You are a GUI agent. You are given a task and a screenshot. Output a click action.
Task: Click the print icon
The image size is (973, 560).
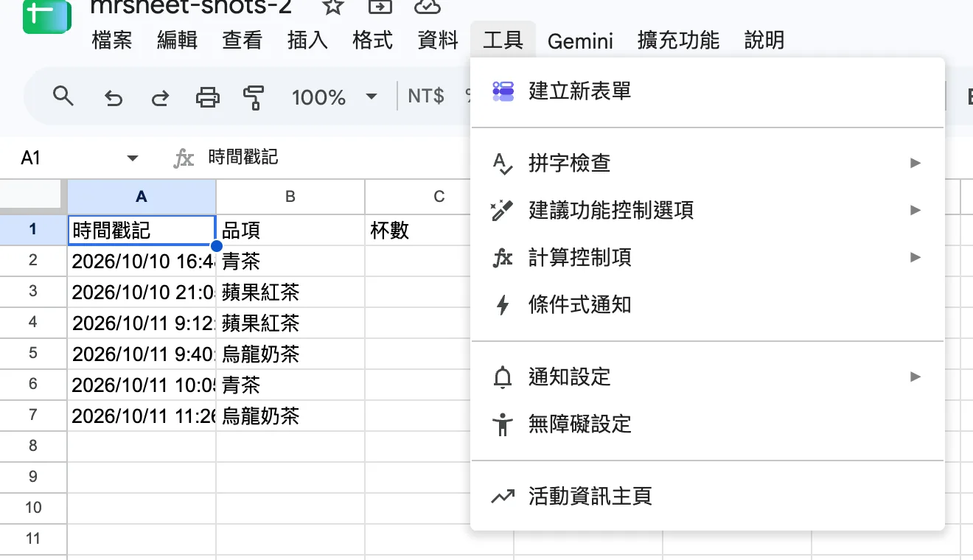pyautogui.click(x=207, y=97)
